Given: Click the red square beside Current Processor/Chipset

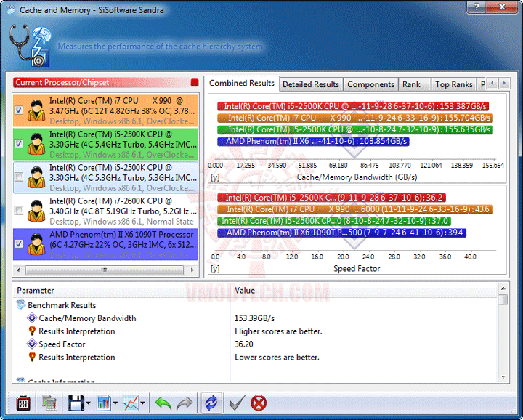Looking at the screenshot, I should tap(195, 82).
